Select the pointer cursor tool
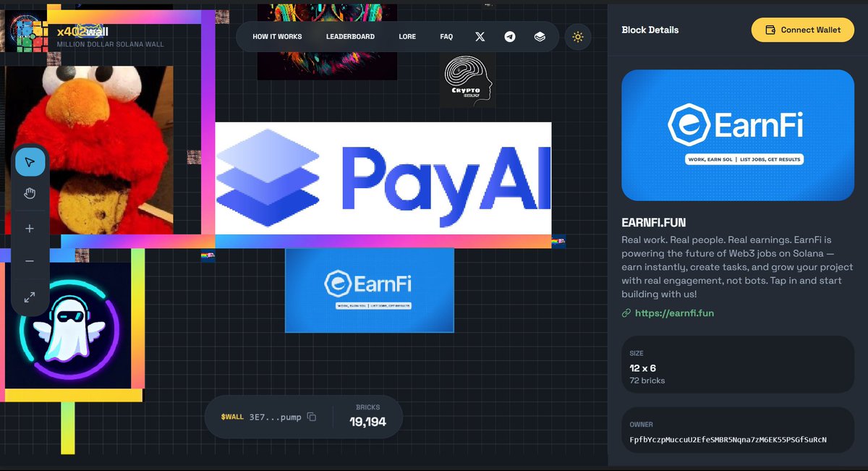 click(30, 161)
